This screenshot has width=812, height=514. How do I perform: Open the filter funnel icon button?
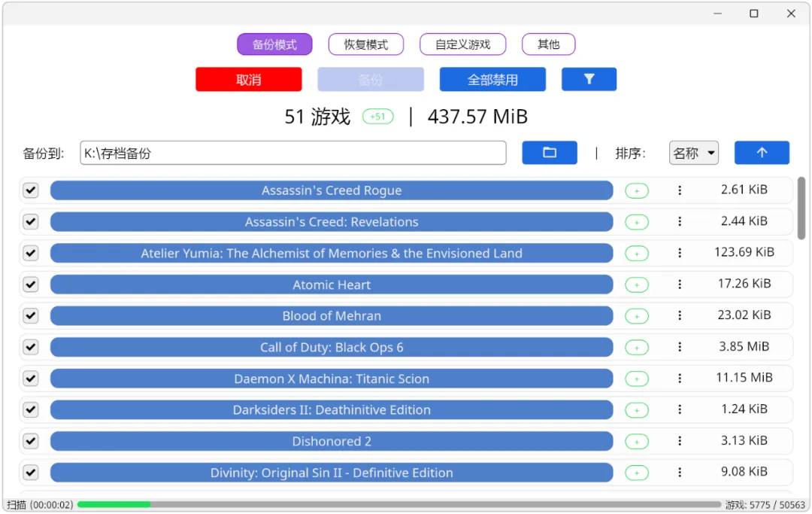tap(589, 79)
